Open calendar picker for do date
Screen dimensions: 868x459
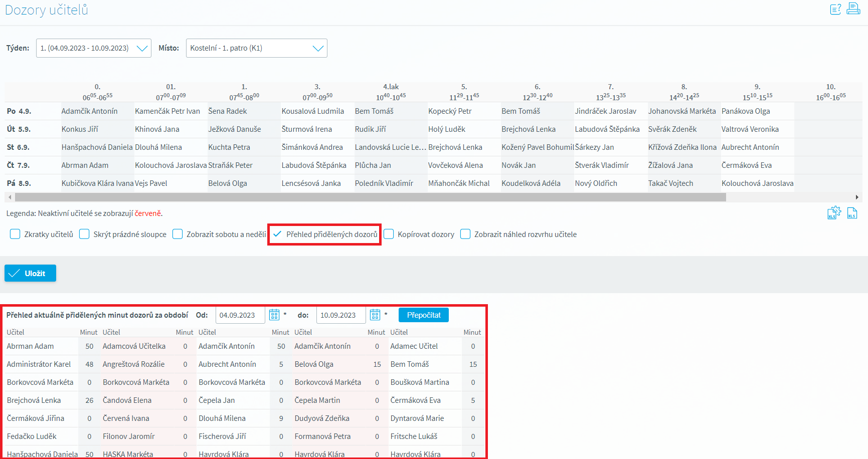pos(375,315)
